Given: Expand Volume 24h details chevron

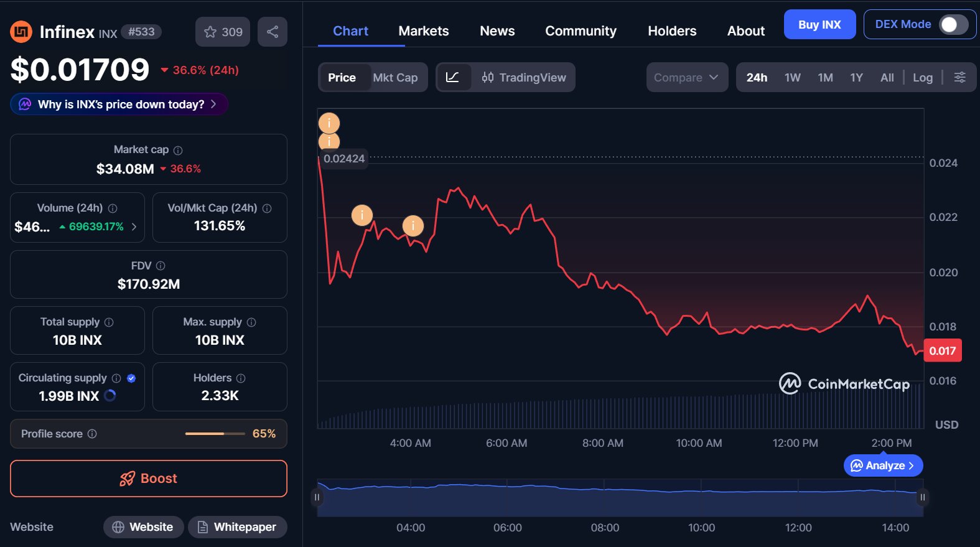Looking at the screenshot, I should pyautogui.click(x=134, y=227).
